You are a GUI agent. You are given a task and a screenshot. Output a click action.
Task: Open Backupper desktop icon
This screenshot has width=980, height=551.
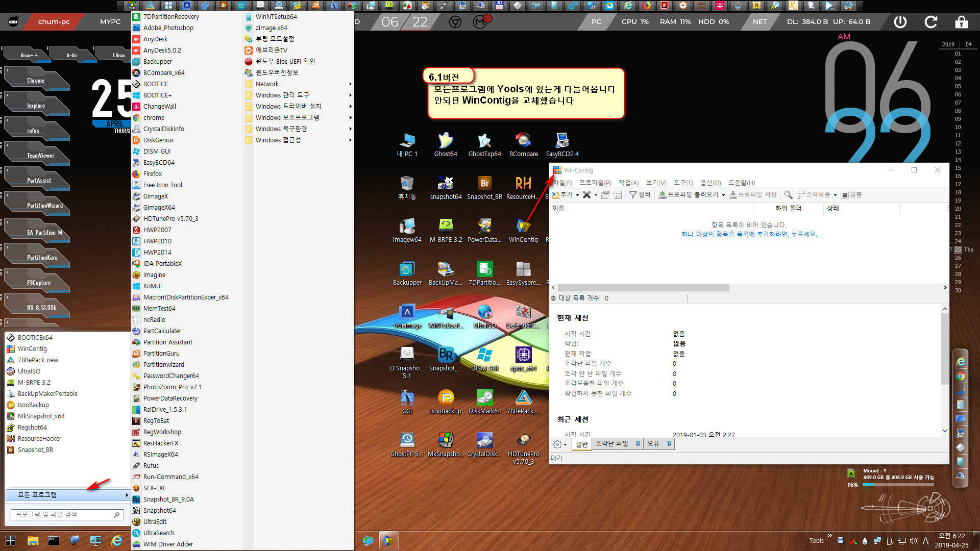pos(407,273)
